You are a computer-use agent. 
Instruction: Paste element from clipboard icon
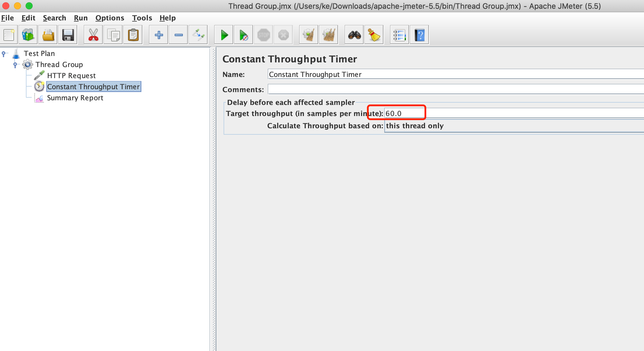133,34
